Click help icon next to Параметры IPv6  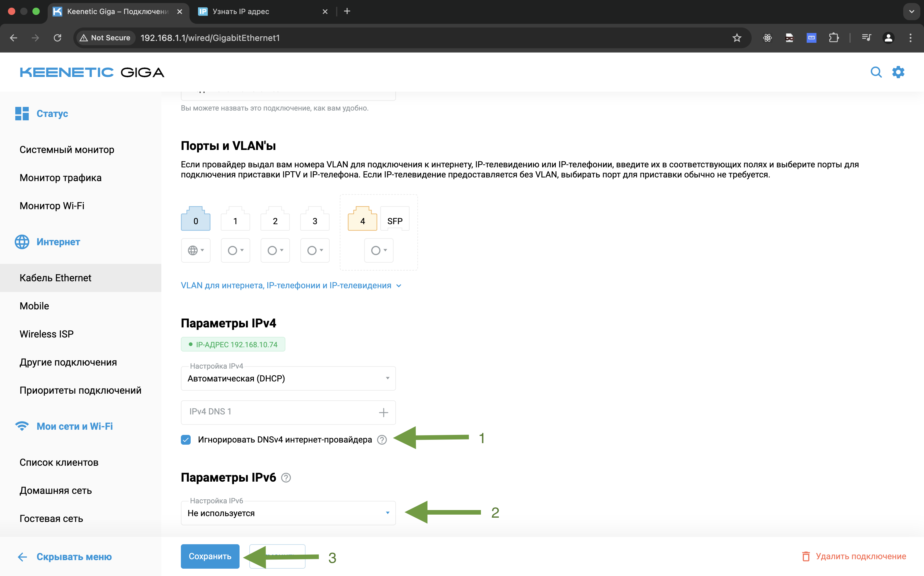286,478
